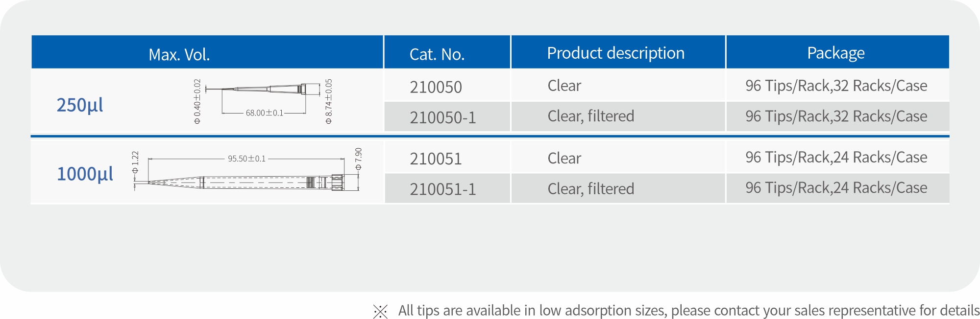Click the 68.00±0.1 length dimension label

264,113
